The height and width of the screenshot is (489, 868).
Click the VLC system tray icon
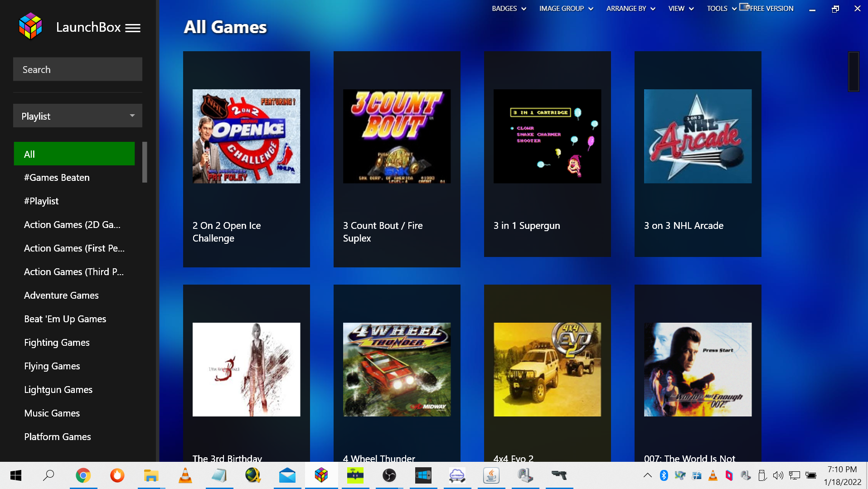pos(713,475)
